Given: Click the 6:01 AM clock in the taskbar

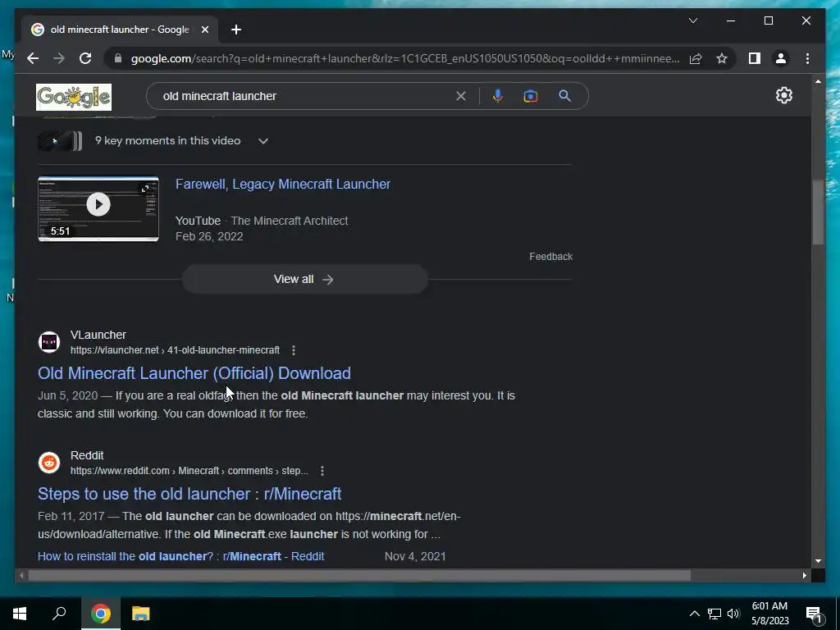Looking at the screenshot, I should [769, 614].
